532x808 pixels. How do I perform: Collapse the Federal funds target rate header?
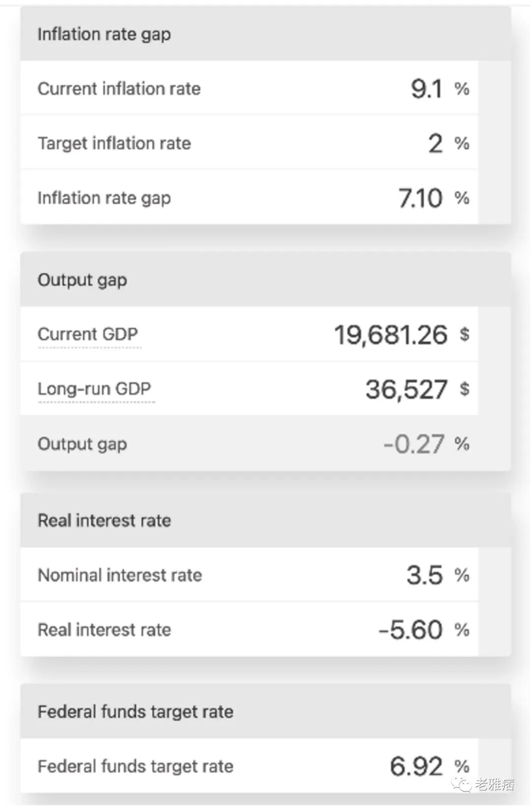pos(135,712)
